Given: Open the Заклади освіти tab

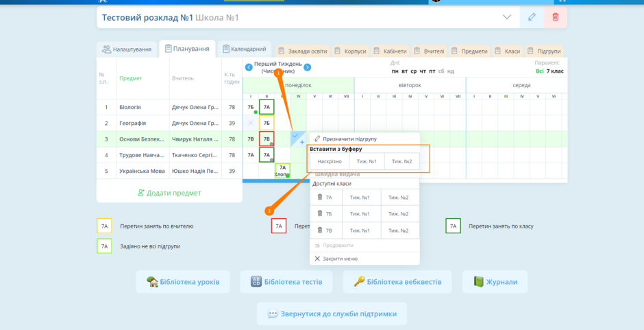Looking at the screenshot, I should 303,51.
